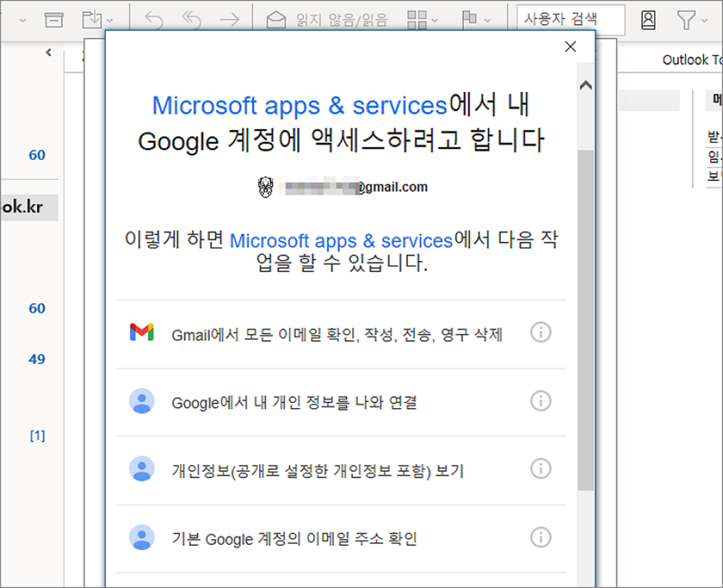
Task: Click the Undo arrow icon
Action: [154, 20]
